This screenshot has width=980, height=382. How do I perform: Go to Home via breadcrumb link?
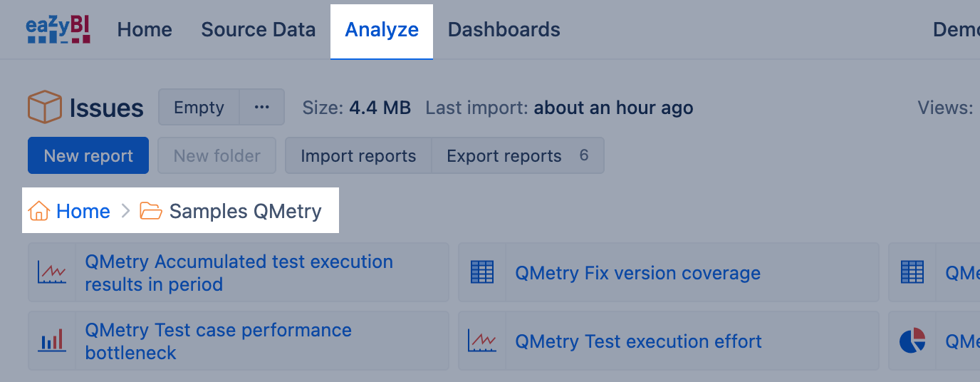pyautogui.click(x=83, y=212)
